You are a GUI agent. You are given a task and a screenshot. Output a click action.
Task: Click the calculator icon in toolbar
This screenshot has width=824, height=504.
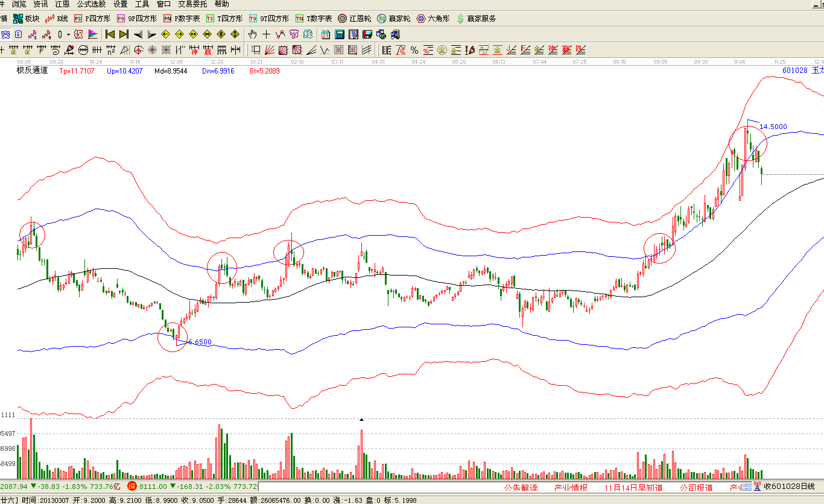click(340, 34)
